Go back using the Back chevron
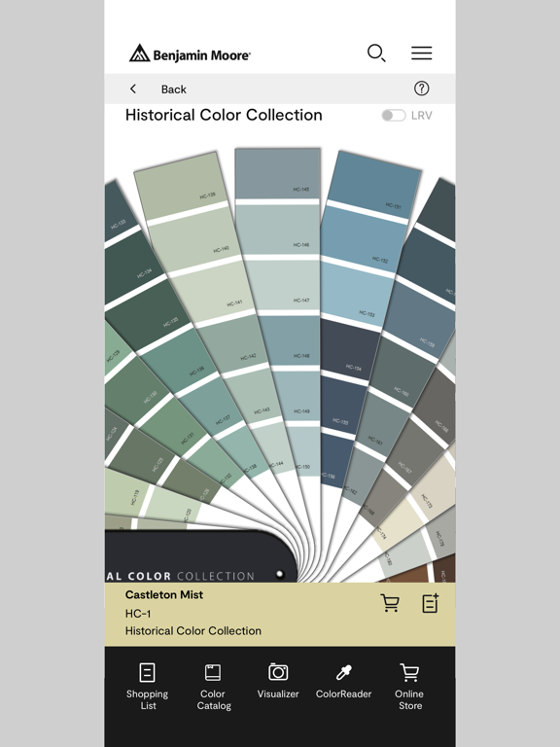The width and height of the screenshot is (560, 747). [133, 89]
